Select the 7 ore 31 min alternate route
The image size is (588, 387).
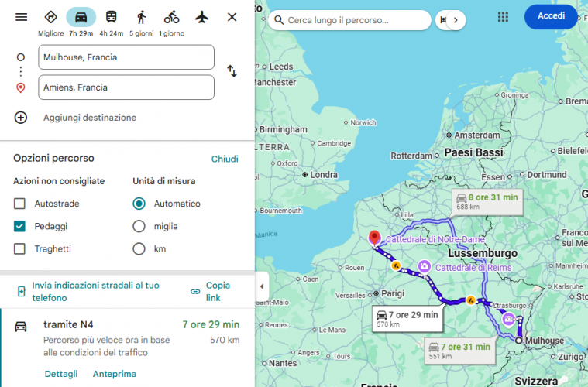coord(459,351)
